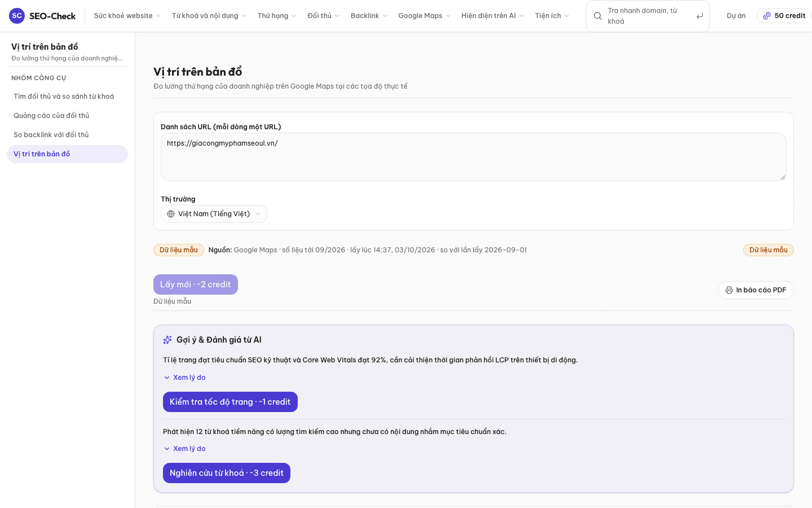Screen dimensions: 812x508
Task: Click NHÓM CÔNG CỤ sidebar heading
Action: 39,78
